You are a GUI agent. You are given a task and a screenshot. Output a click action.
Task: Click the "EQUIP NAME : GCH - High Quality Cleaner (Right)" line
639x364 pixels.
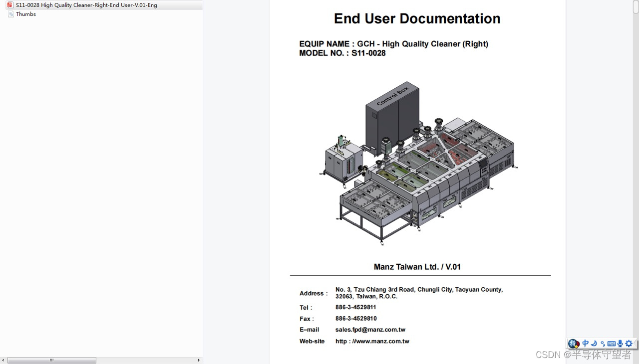point(393,44)
